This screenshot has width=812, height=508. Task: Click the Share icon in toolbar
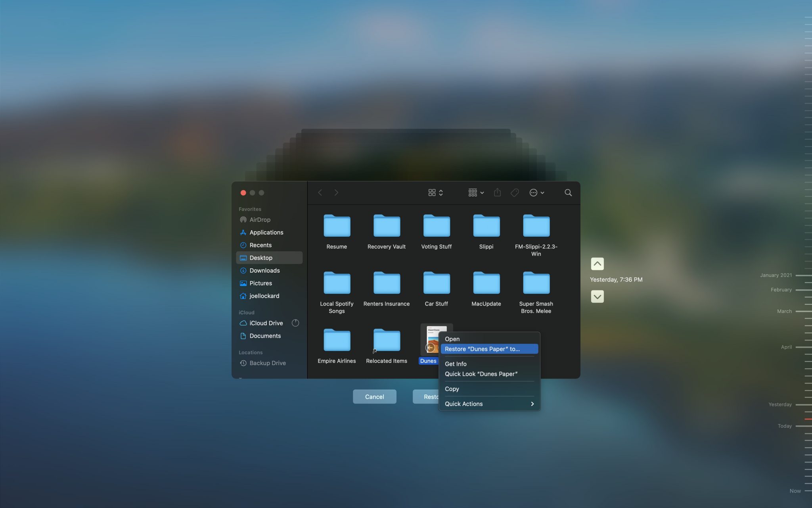pos(497,192)
